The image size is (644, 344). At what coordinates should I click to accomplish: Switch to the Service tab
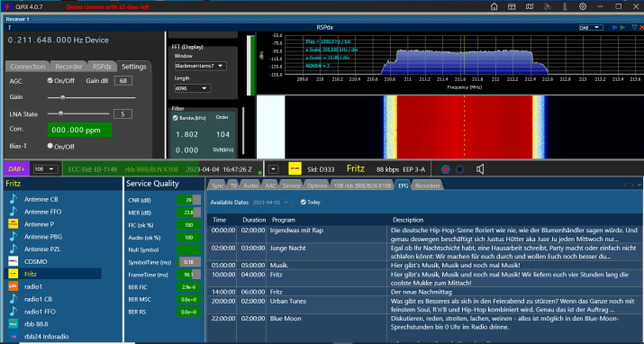click(x=291, y=186)
